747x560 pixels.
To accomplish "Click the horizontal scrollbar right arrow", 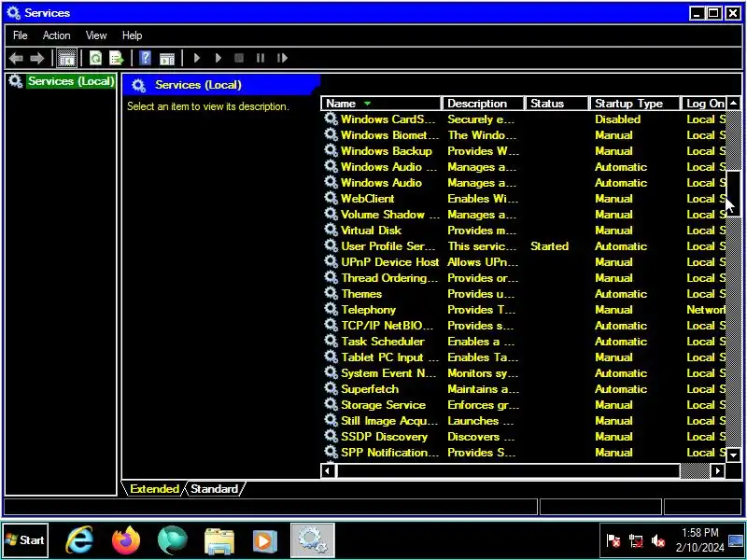I will 718,471.
